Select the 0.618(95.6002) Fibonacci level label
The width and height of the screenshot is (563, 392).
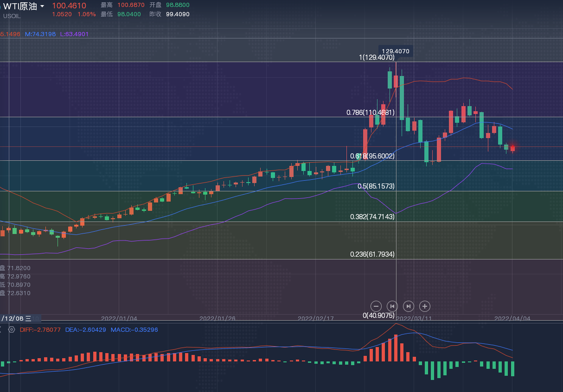(x=372, y=156)
